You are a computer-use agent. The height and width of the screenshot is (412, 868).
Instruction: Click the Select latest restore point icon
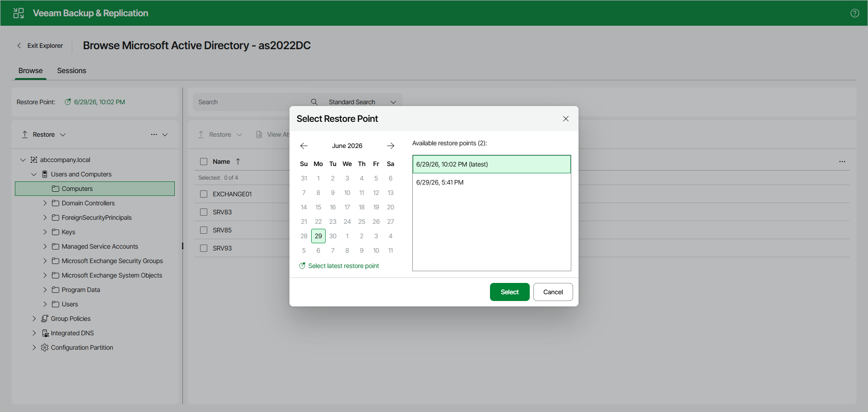(303, 266)
